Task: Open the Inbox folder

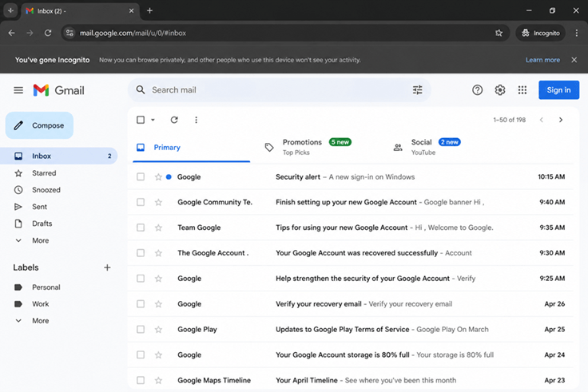Action: [59, 156]
